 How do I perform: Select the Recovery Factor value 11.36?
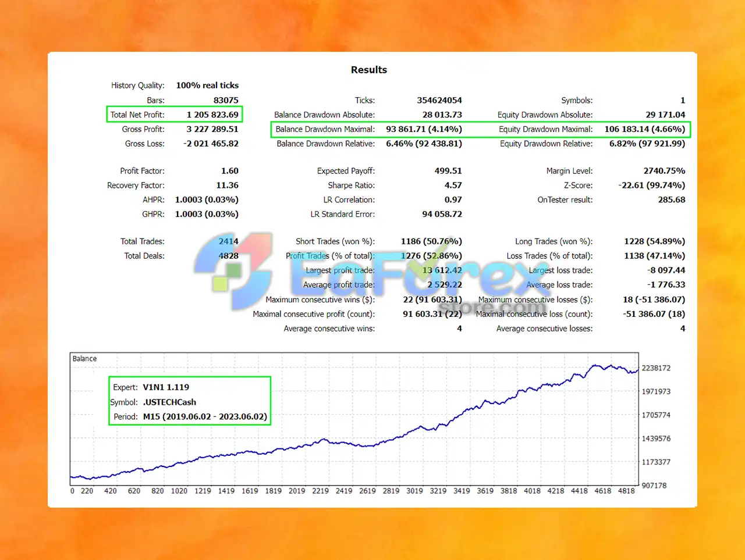pyautogui.click(x=227, y=186)
